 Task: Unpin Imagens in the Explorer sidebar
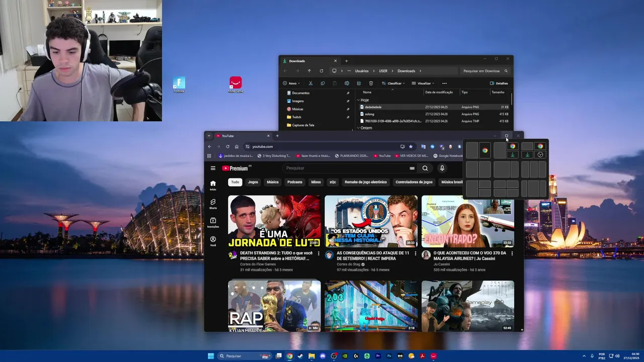(x=348, y=101)
